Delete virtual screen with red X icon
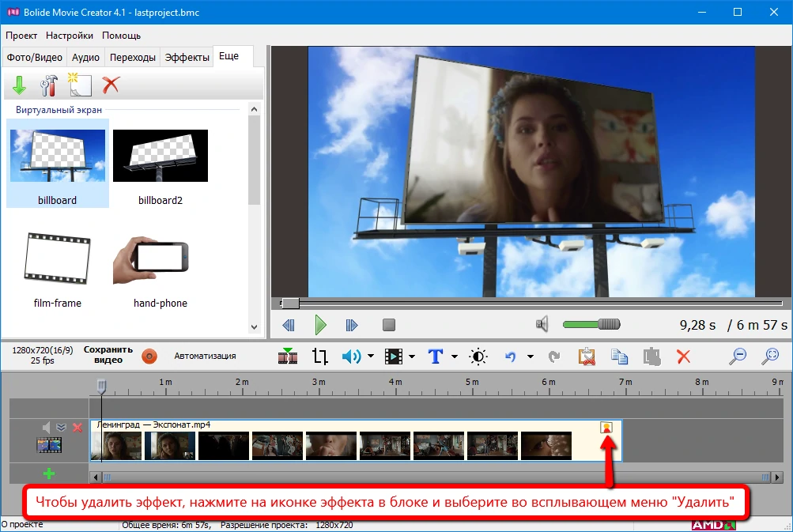Screen dimensions: 793x532 (111, 85)
